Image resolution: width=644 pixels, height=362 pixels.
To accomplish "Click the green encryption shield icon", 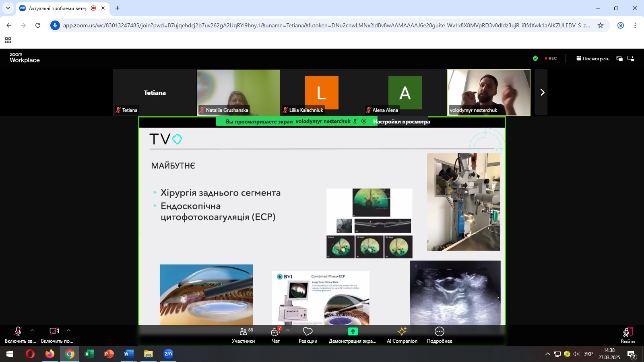I will tap(535, 58).
